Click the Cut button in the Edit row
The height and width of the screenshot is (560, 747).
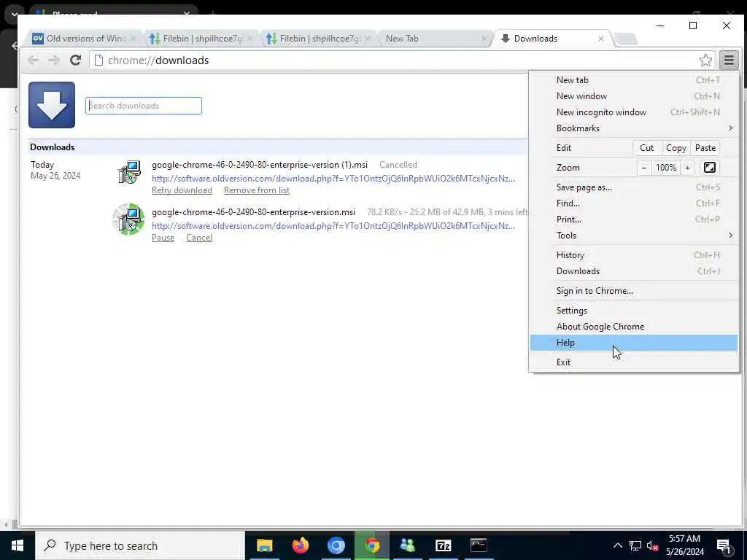point(646,148)
